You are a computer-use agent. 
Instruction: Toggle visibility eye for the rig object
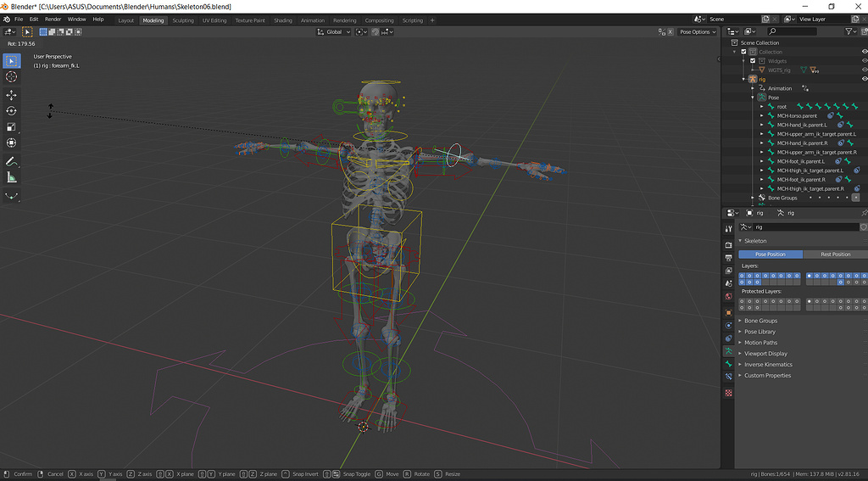[864, 79]
